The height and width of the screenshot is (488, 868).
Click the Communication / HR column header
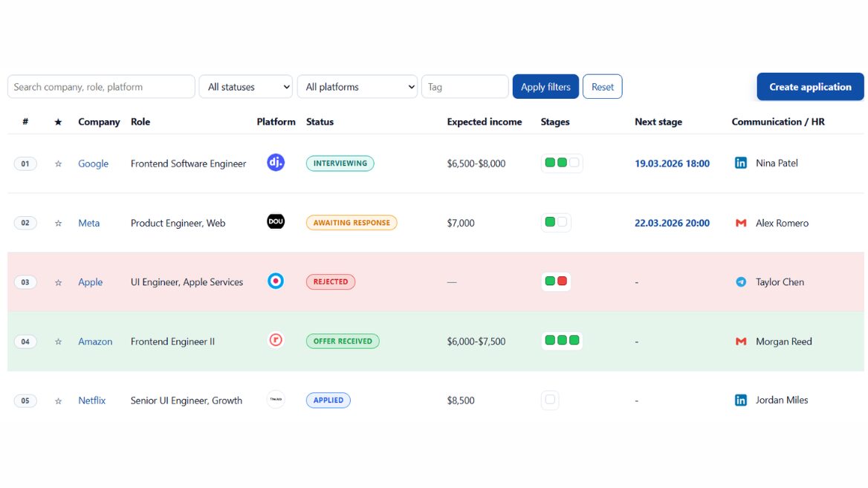pyautogui.click(x=778, y=122)
